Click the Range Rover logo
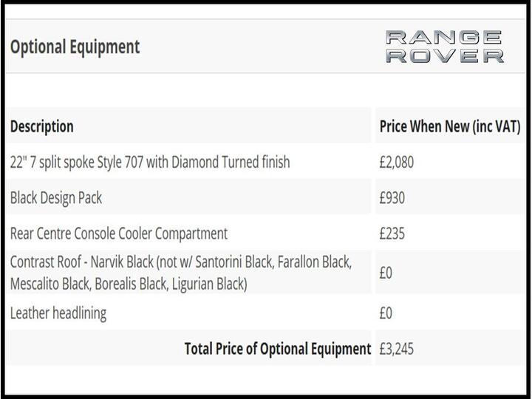Image resolution: width=532 pixels, height=399 pixels. click(445, 47)
